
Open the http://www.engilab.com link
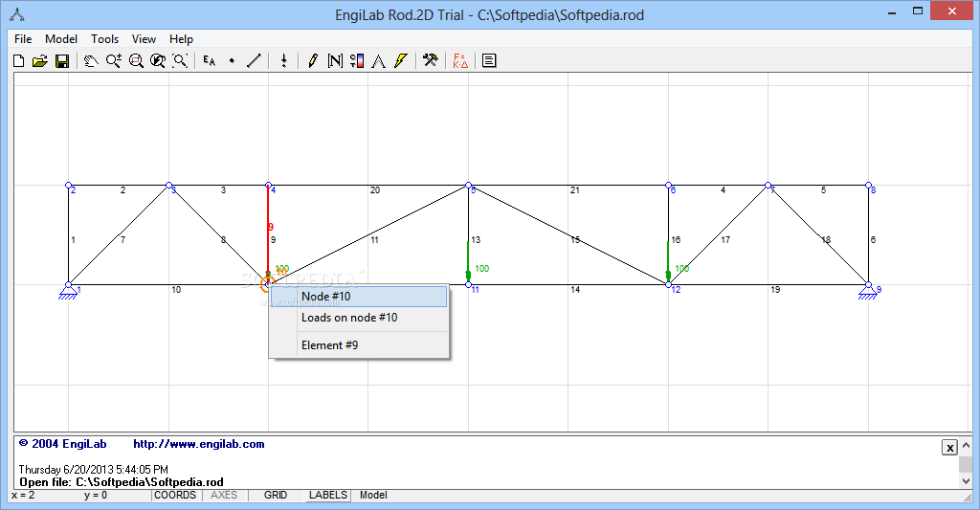199,444
